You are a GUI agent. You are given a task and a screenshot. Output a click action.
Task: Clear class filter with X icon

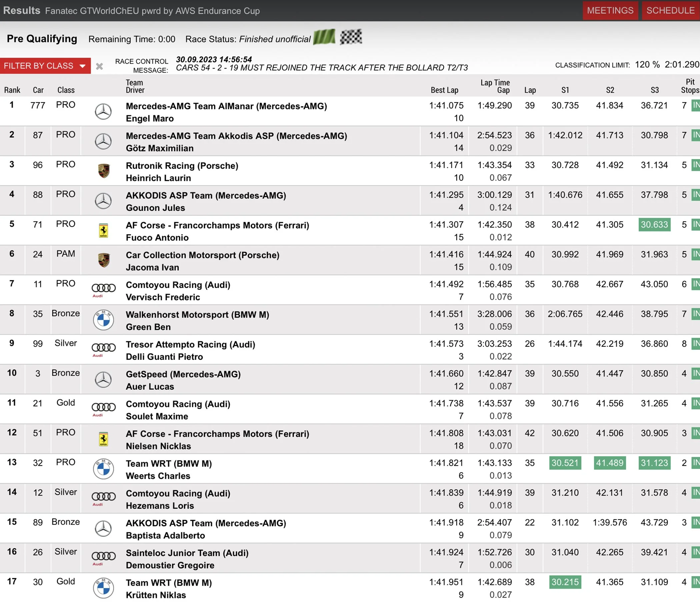pos(99,66)
